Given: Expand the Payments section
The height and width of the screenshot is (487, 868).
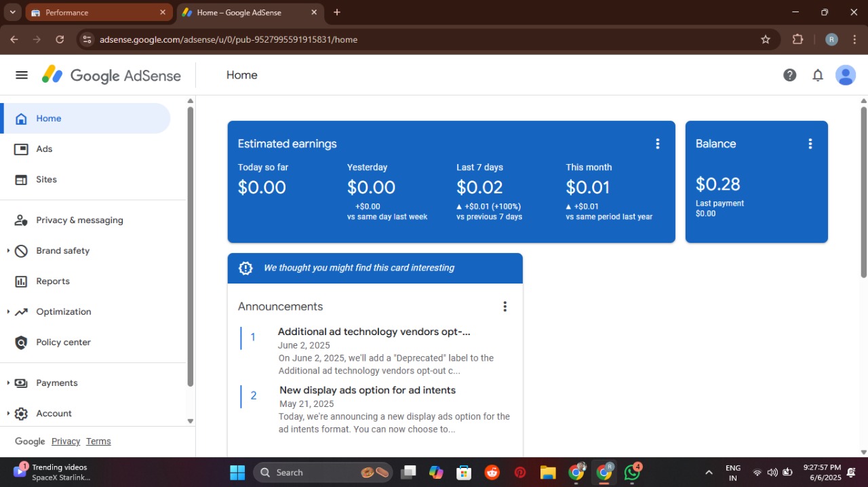Looking at the screenshot, I should (8, 383).
